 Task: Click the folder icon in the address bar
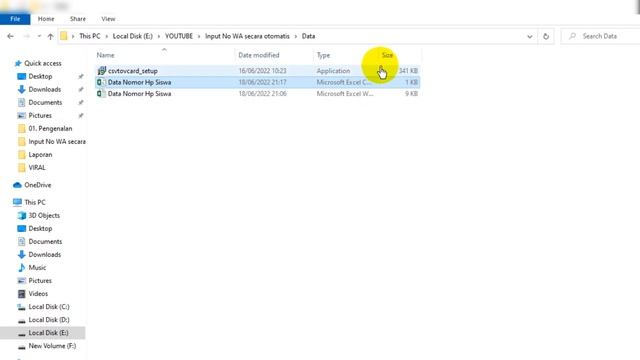(64, 36)
